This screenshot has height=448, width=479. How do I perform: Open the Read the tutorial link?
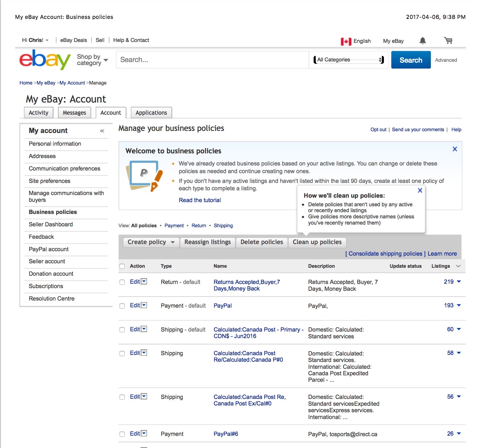click(x=200, y=200)
